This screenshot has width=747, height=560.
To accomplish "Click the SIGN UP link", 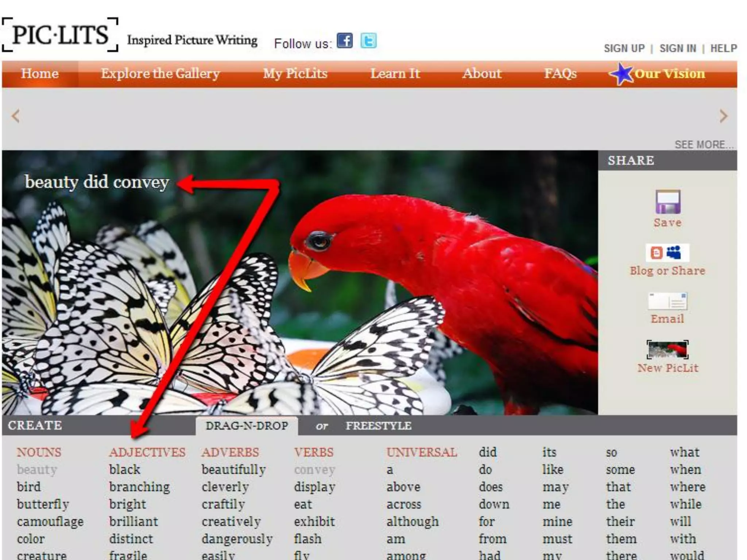I will [x=624, y=48].
